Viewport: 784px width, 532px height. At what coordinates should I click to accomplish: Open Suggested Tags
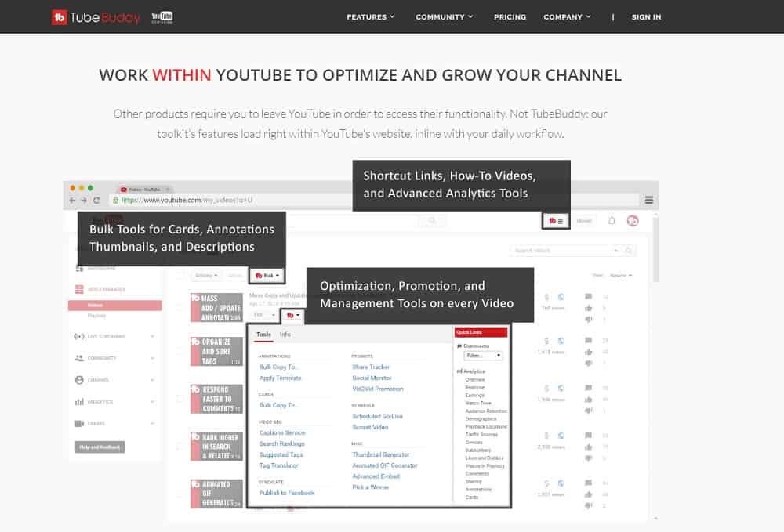281,455
